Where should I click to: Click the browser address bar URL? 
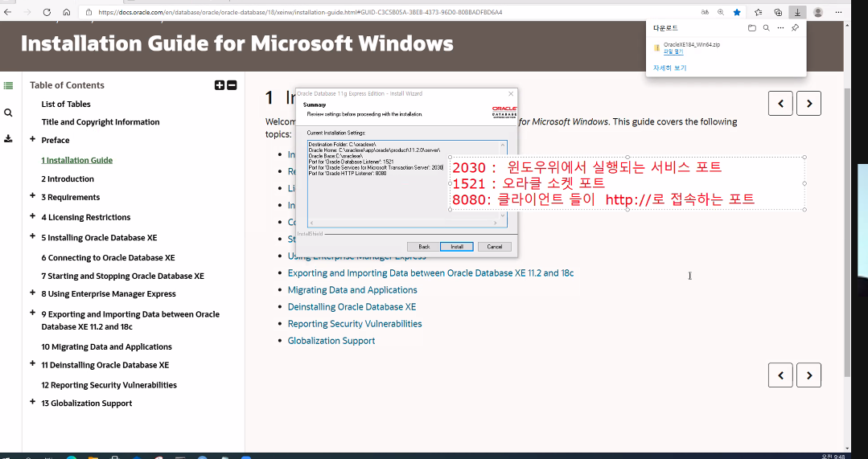[300, 11]
